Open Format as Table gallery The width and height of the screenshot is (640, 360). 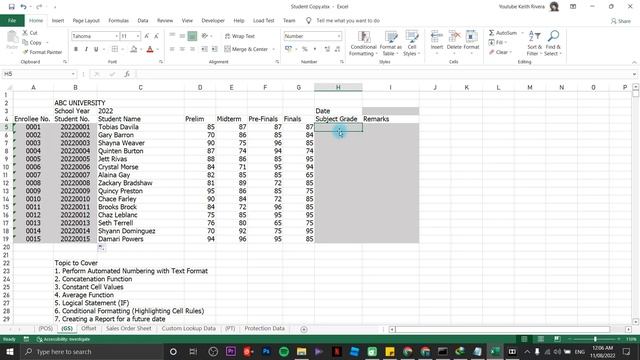tap(391, 43)
